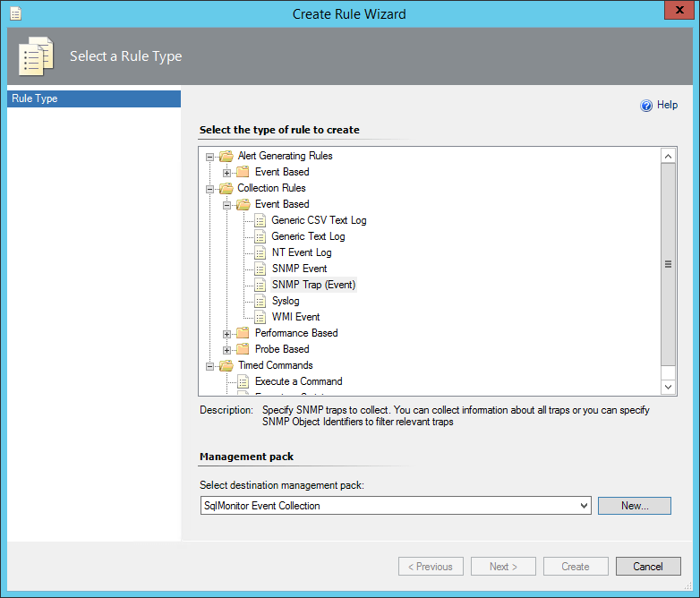The height and width of the screenshot is (598, 700).
Task: Collapse the Alert Generating Rules node
Action: (x=209, y=157)
